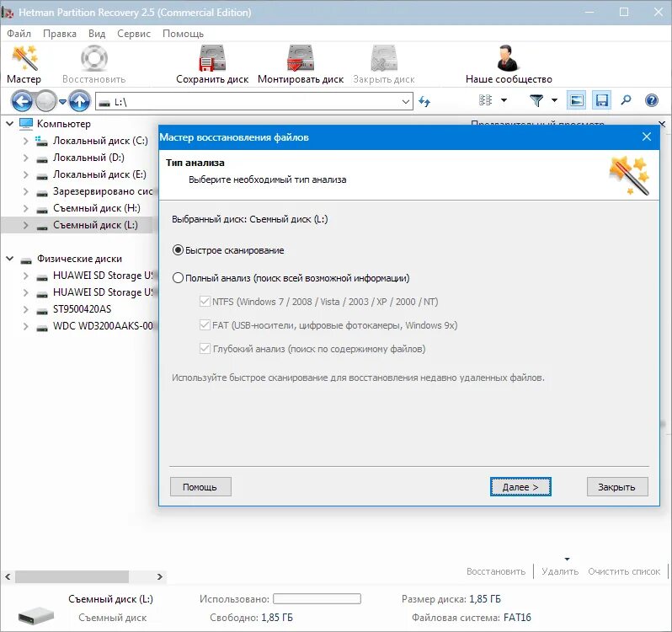Launch the Мастер wizard wand icon
Viewport: 672px width, 632px height.
pyautogui.click(x=24, y=58)
